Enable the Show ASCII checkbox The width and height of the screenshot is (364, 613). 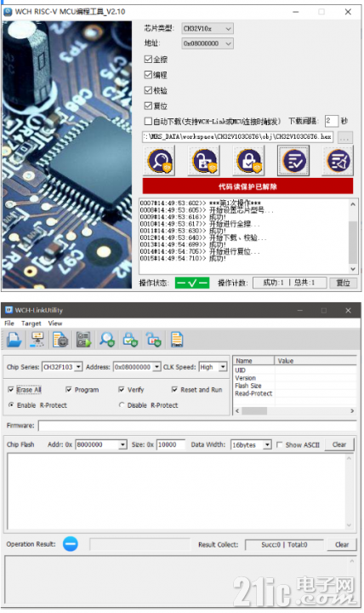click(280, 445)
